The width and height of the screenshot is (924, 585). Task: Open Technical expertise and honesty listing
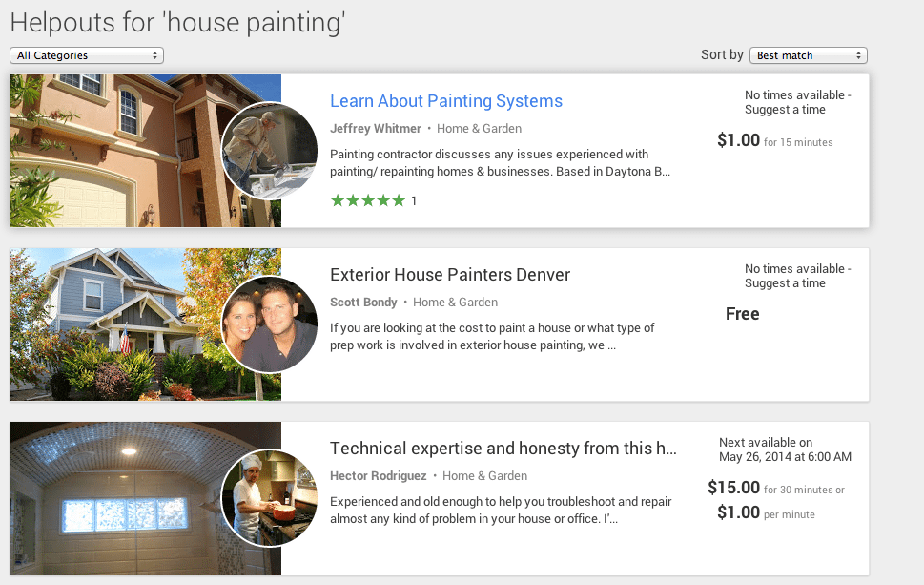click(503, 449)
